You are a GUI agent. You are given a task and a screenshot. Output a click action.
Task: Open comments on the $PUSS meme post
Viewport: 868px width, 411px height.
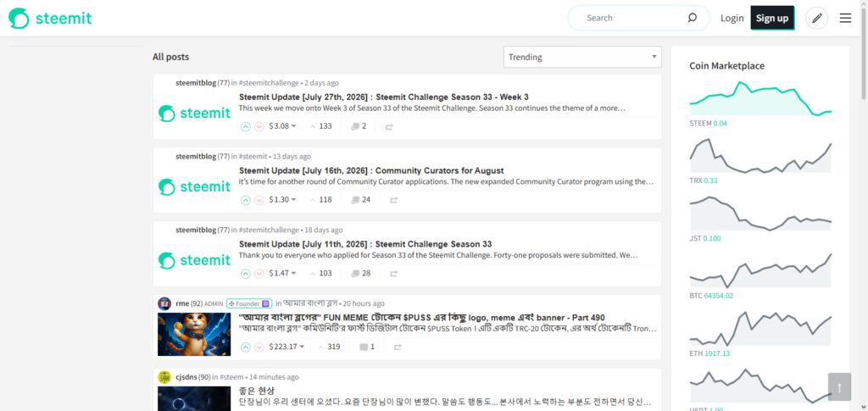point(367,347)
